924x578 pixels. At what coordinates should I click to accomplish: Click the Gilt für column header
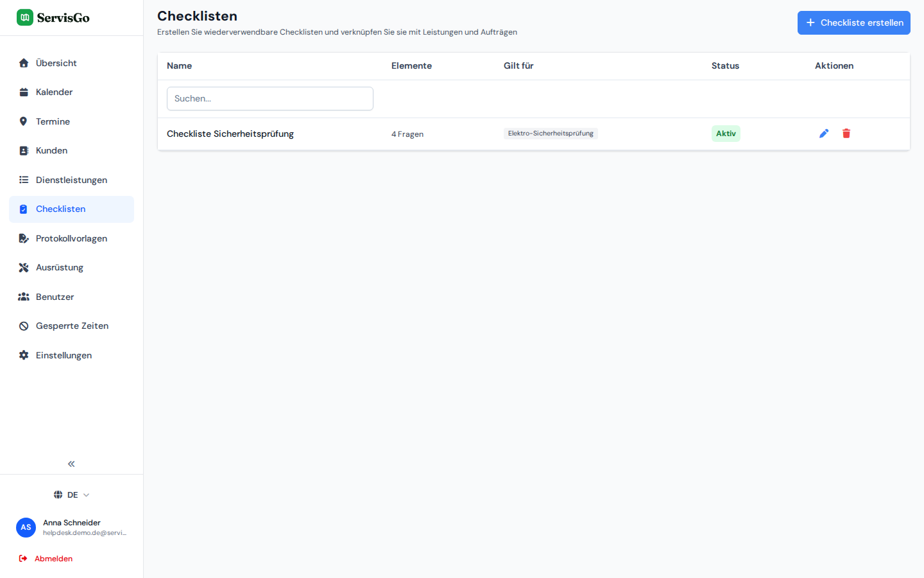(518, 66)
